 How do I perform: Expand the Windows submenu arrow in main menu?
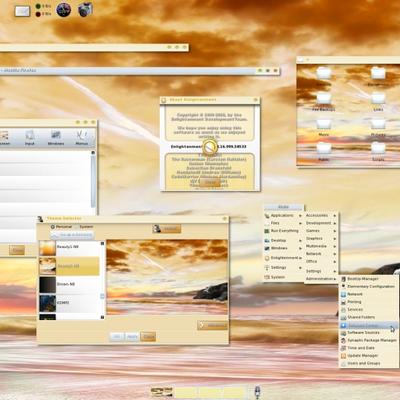tap(300, 248)
